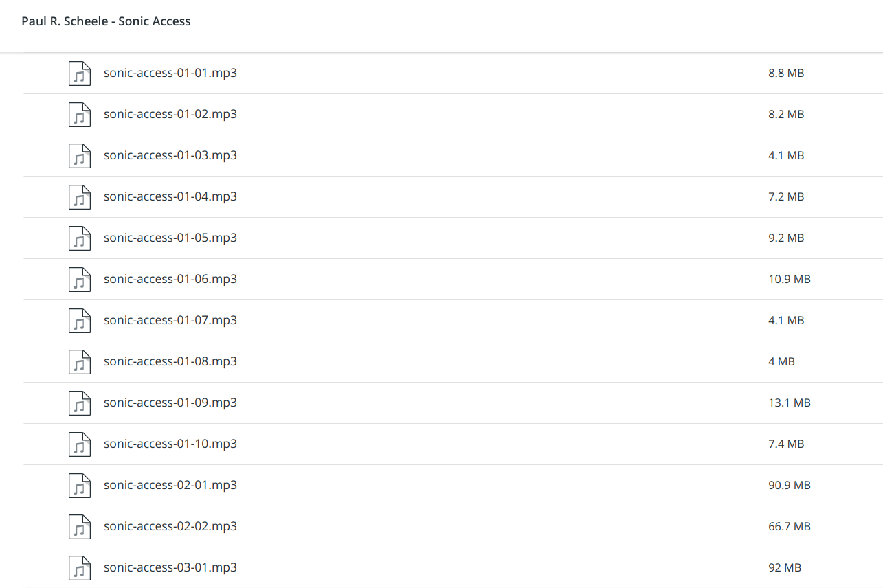Click the file icon for sonic-access-03-01.mp3
This screenshot has height=588, width=883.
coord(80,568)
